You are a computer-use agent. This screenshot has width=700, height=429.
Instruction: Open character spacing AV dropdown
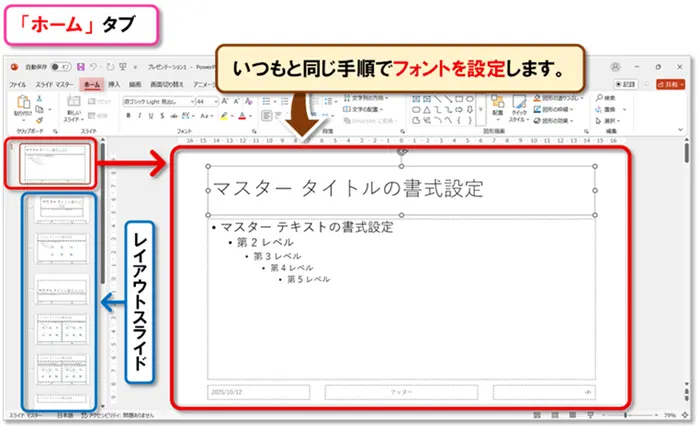(x=188, y=116)
